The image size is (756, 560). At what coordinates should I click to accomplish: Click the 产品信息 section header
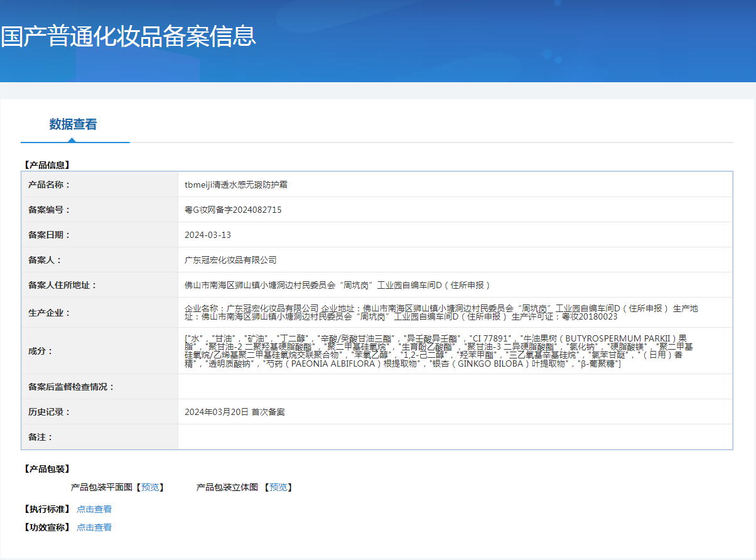click(x=47, y=165)
